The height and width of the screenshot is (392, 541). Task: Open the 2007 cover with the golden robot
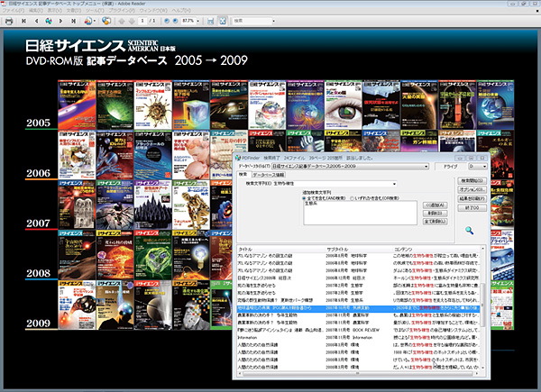[x=191, y=205]
